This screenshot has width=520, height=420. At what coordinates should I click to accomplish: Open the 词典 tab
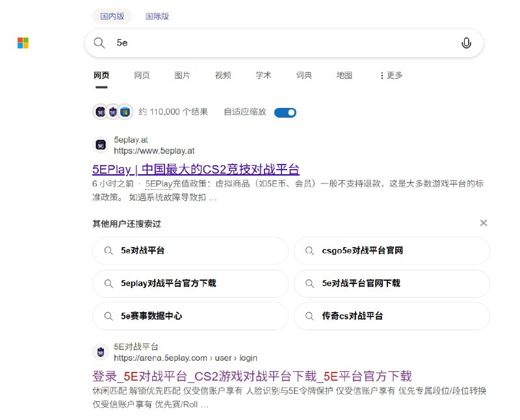[x=304, y=75]
